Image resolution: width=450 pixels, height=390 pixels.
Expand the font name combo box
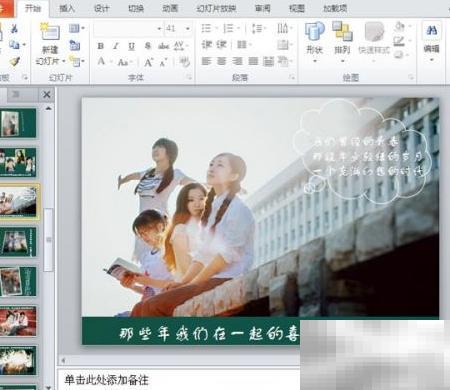(x=159, y=29)
